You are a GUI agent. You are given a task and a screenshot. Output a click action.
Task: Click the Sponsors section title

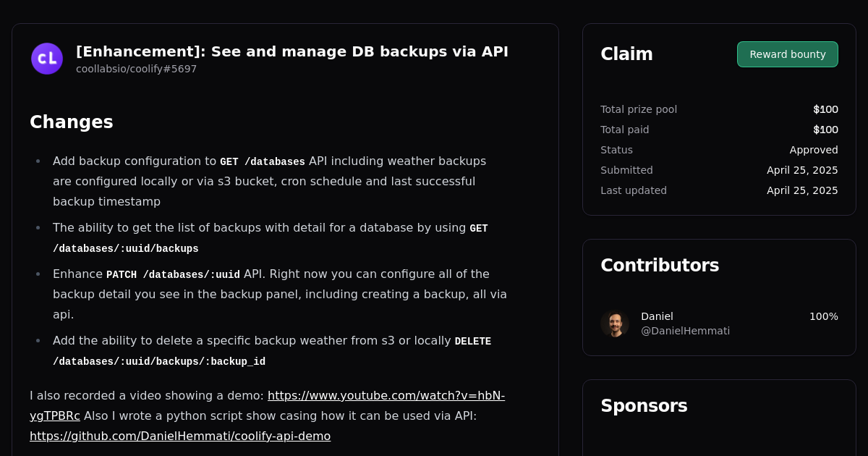644,406
